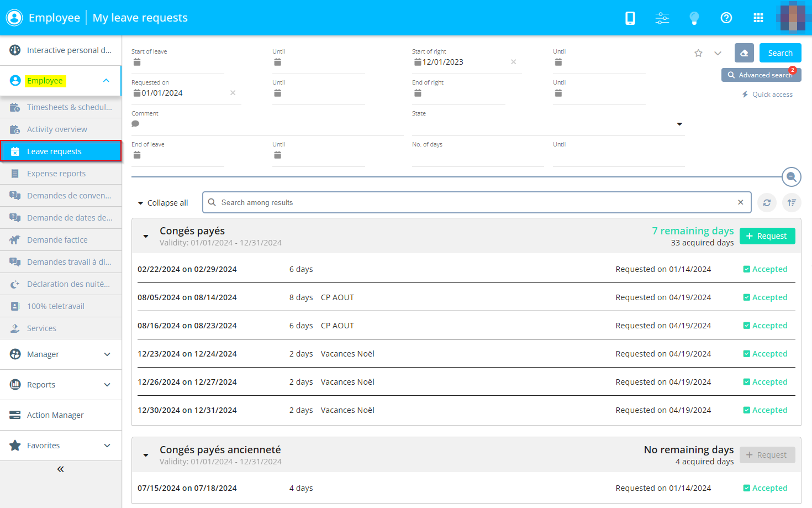Open Expense reports in sidebar

pyautogui.click(x=56, y=174)
